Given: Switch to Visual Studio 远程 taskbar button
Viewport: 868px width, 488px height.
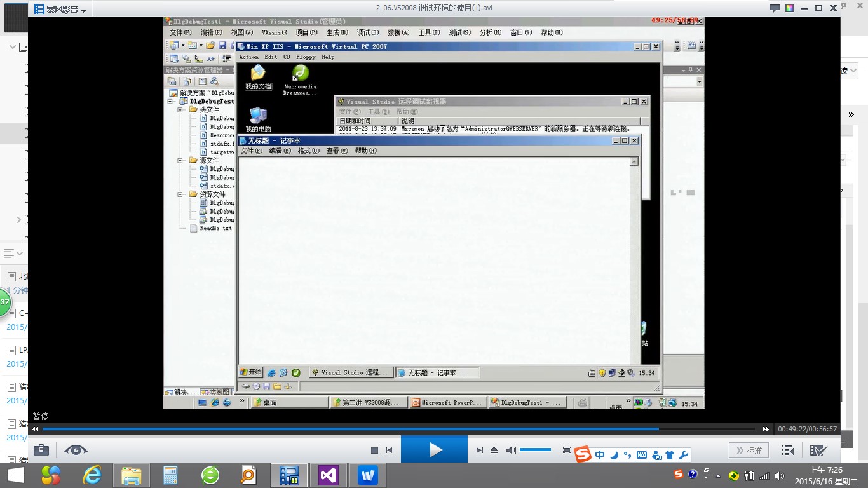Looking at the screenshot, I should coord(351,373).
